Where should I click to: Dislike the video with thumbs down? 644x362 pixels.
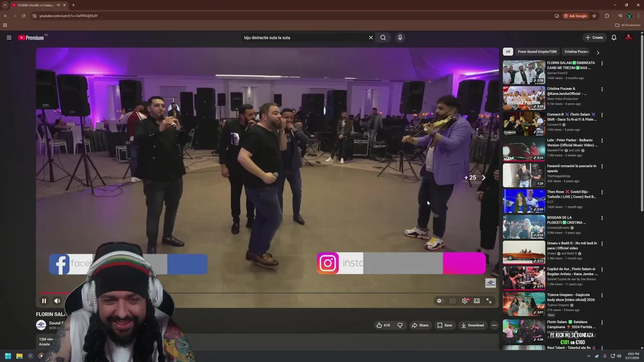[x=400, y=325]
